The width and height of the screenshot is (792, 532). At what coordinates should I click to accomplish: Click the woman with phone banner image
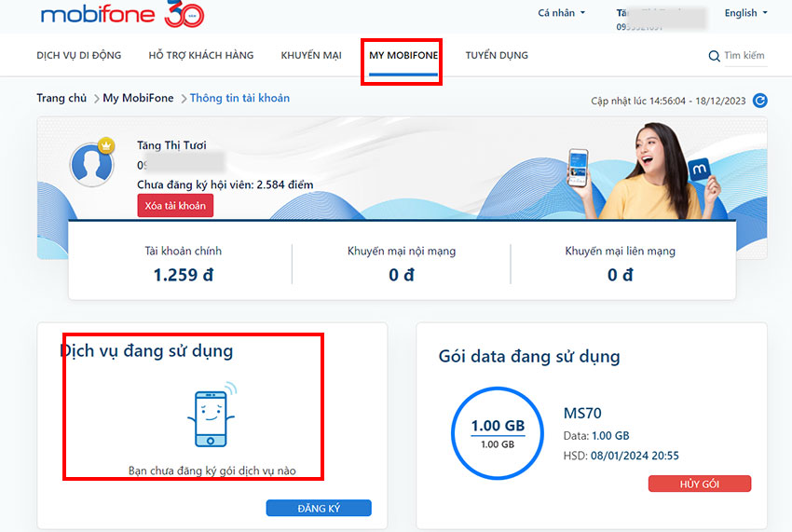[x=646, y=171]
